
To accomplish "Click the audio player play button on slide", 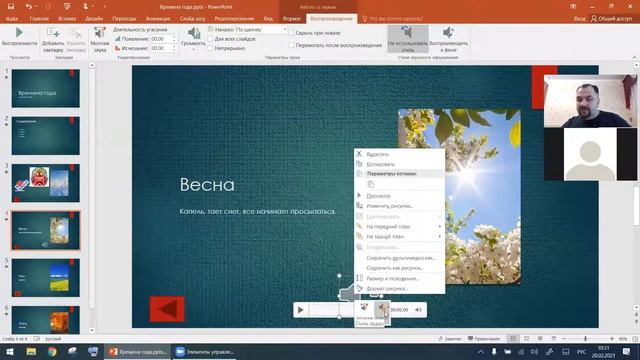I will point(300,310).
